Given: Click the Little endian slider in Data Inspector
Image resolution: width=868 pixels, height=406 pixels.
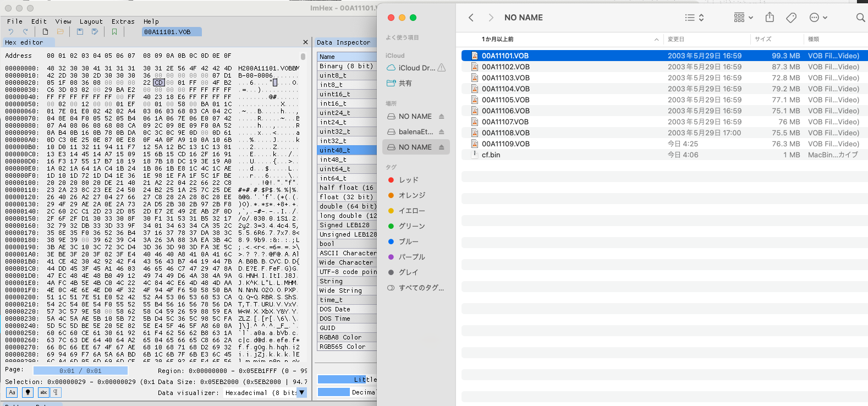Looking at the screenshot, I should (x=347, y=380).
